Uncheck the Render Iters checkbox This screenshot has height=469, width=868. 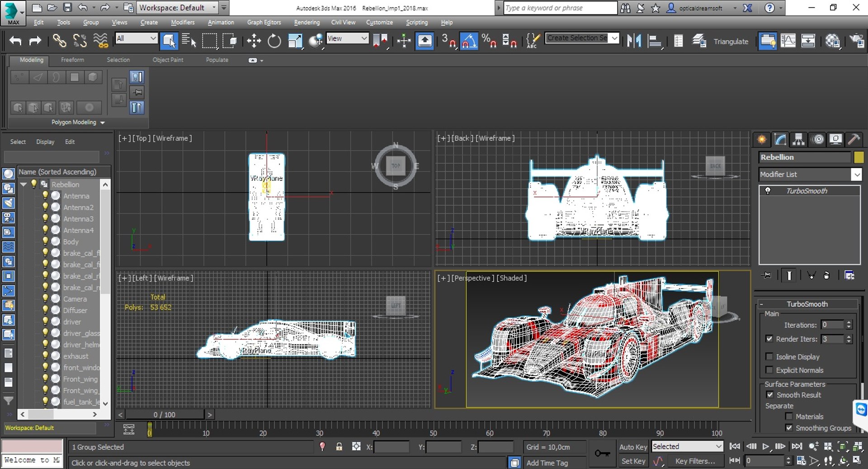[x=769, y=339]
